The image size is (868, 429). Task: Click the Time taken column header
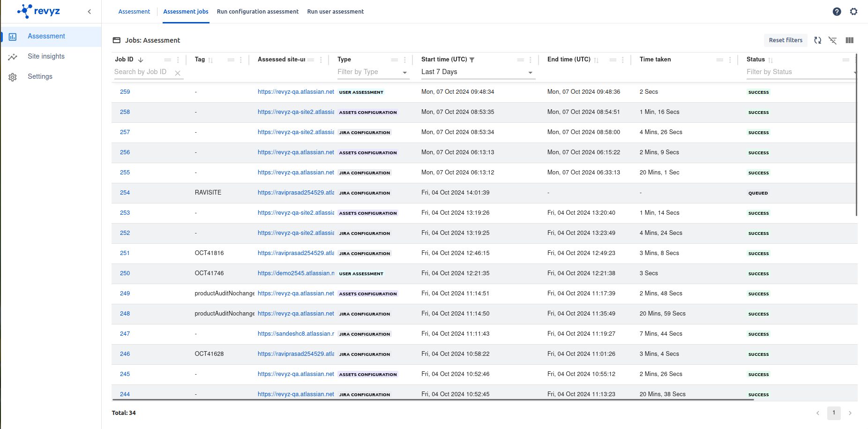coord(655,60)
